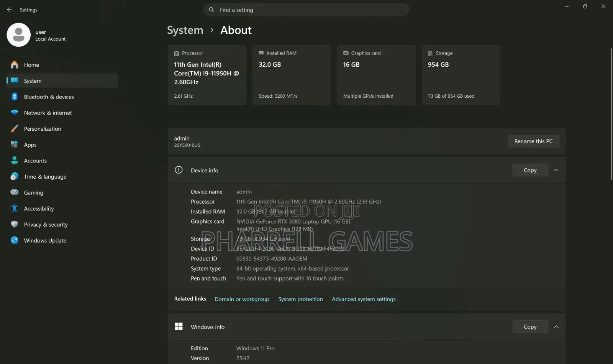This screenshot has height=364, width=613.
Task: Go to Time & language settings
Action: (x=62, y=177)
